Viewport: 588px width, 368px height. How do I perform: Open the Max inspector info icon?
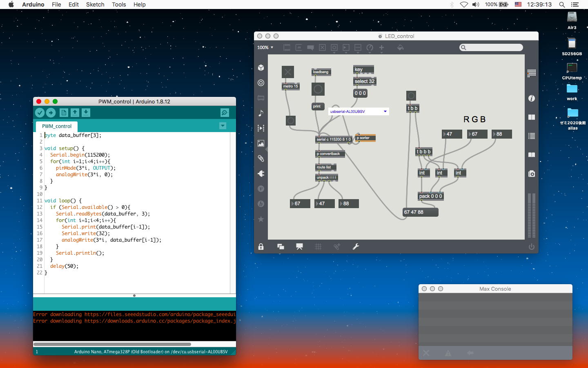531,99
